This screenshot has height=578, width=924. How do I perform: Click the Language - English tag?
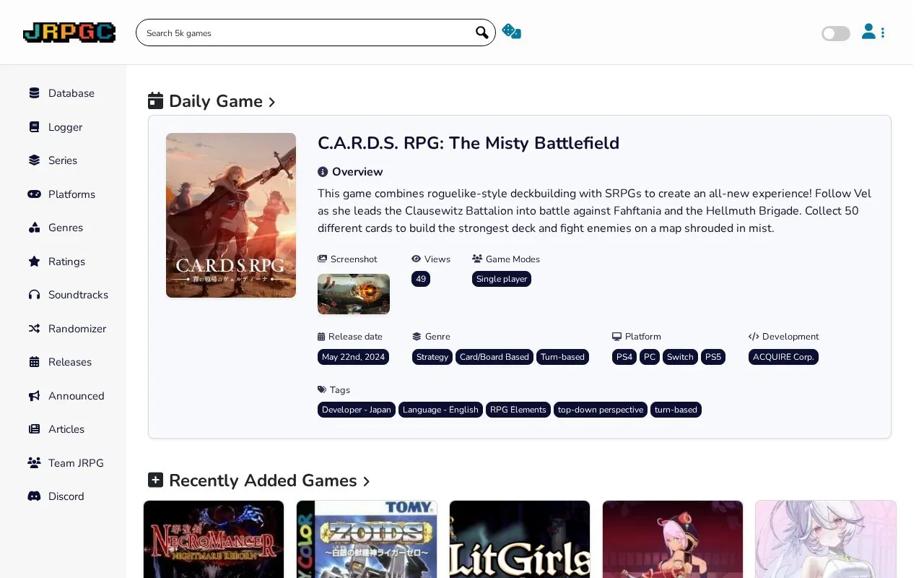(x=440, y=410)
